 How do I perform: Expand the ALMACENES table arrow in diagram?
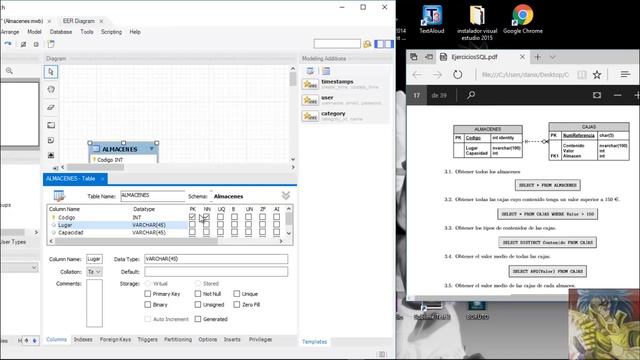click(152, 149)
